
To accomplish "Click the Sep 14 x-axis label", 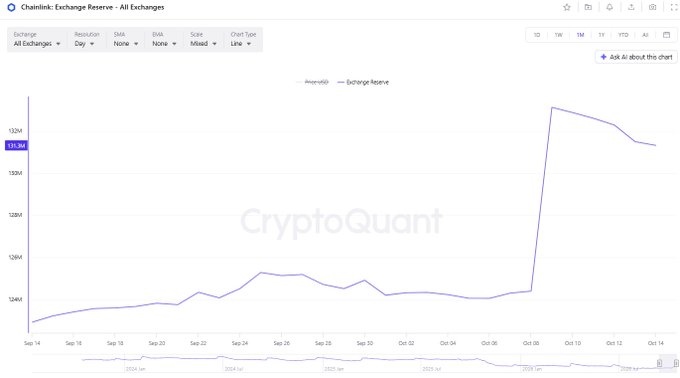I will (32, 343).
